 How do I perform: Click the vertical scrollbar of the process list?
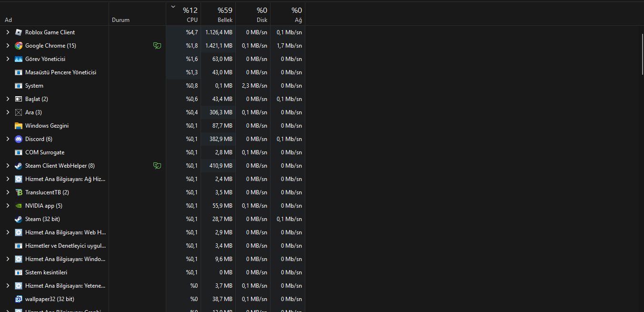click(x=642, y=54)
